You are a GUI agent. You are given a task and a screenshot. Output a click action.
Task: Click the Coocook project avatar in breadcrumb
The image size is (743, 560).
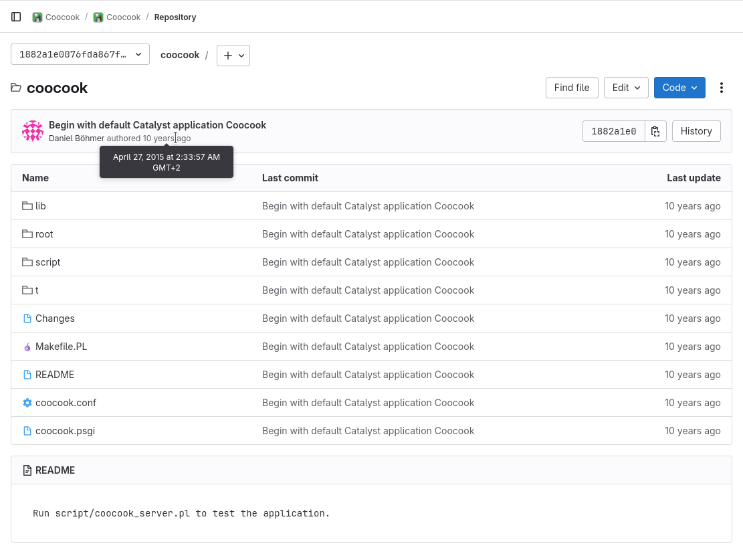pyautogui.click(x=98, y=17)
